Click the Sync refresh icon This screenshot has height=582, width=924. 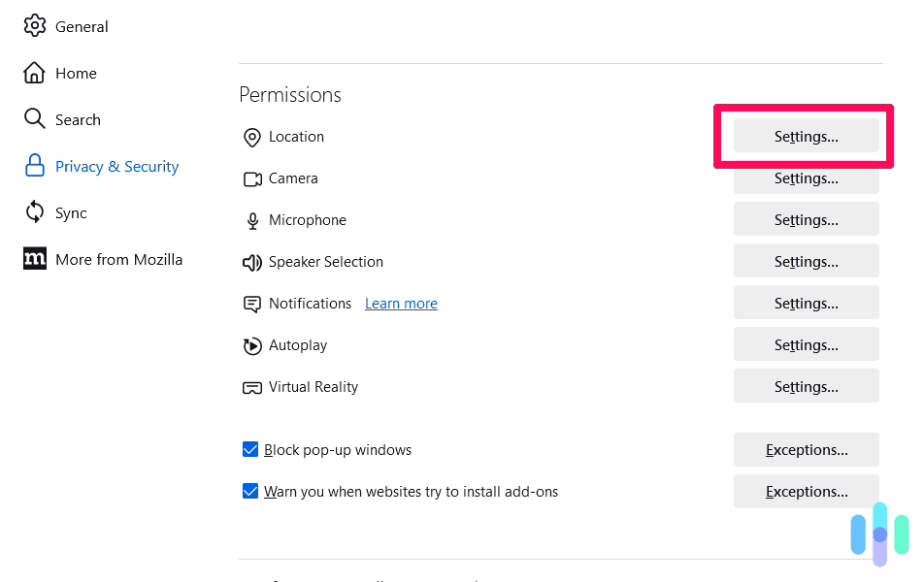[34, 212]
